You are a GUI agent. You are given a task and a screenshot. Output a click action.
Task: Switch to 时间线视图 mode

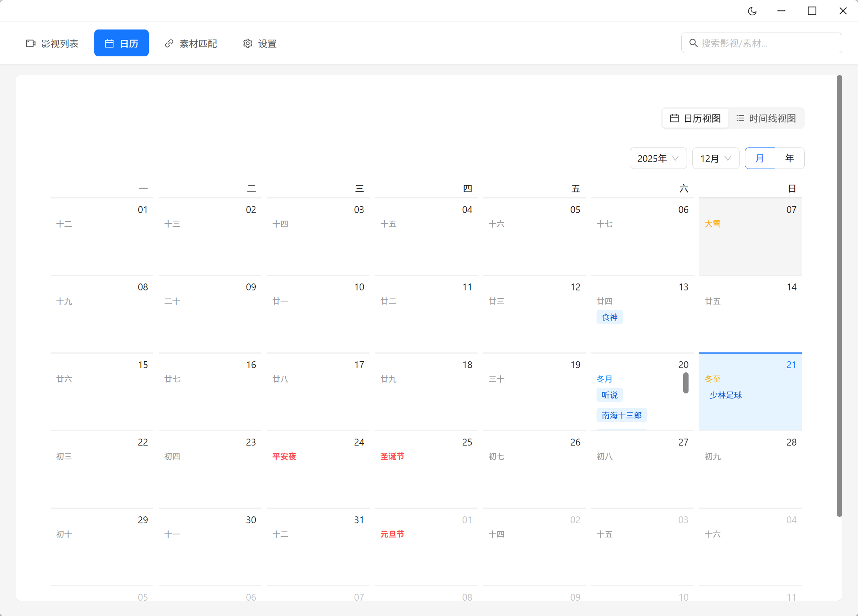(x=766, y=118)
